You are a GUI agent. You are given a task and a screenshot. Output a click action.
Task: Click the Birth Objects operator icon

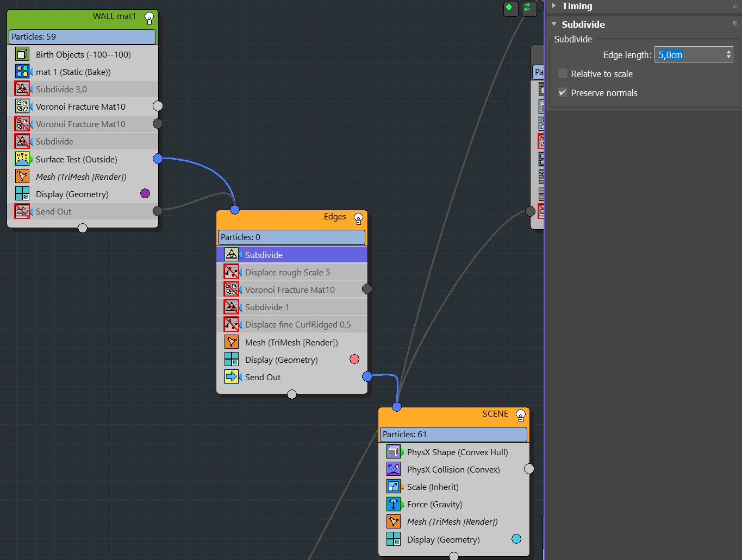[22, 54]
